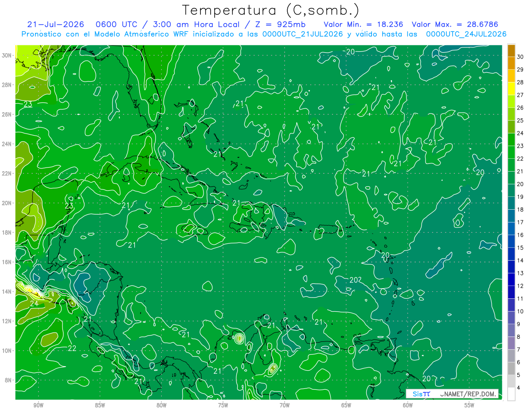This screenshot has height=411, width=532.
Task: Click the 70W longitude axis label
Action: click(x=285, y=405)
